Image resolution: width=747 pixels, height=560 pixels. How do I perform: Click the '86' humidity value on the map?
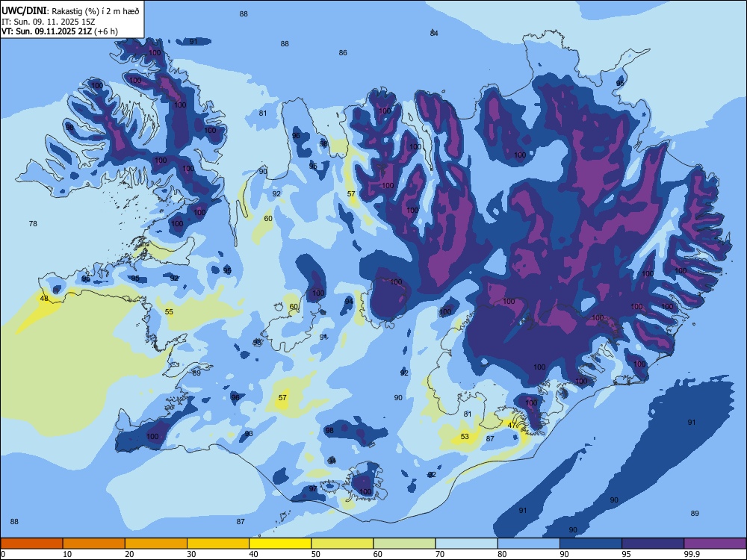click(x=343, y=53)
